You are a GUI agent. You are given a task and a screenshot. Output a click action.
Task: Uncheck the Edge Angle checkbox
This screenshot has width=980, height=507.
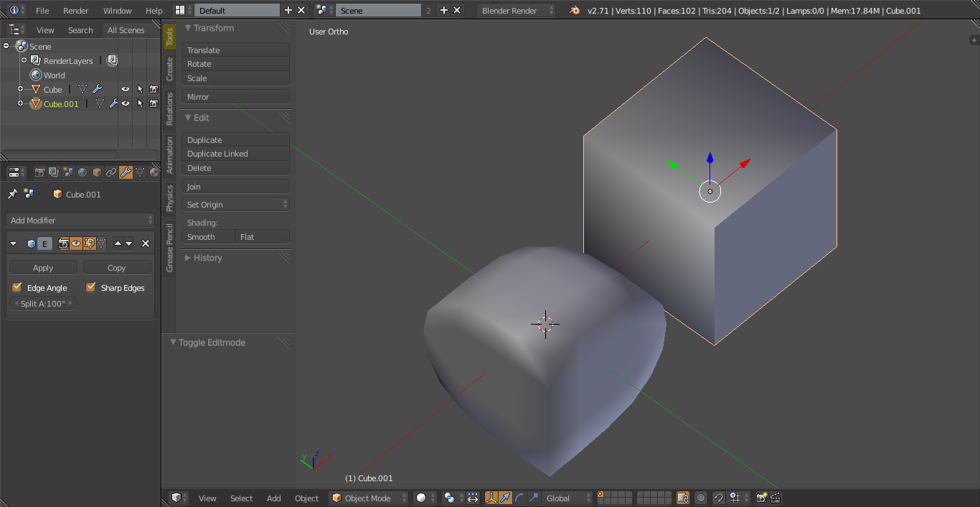[17, 287]
